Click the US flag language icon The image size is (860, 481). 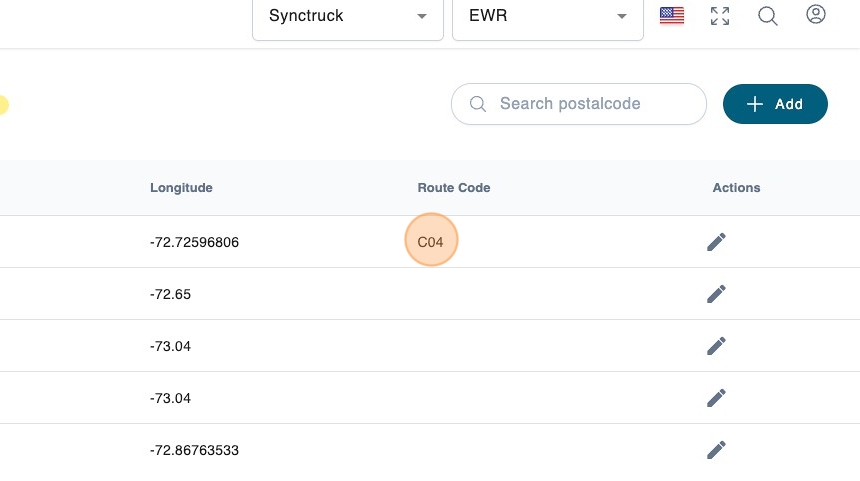click(672, 16)
